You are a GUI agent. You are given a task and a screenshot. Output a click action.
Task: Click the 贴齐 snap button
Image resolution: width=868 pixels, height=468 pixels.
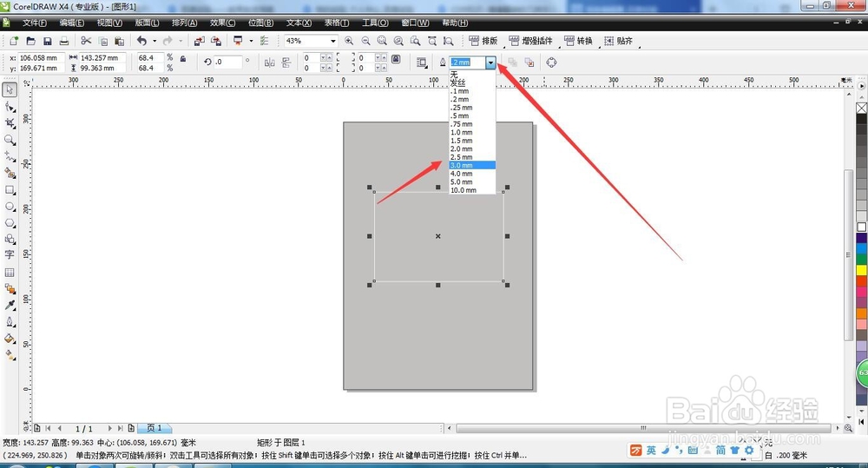618,41
